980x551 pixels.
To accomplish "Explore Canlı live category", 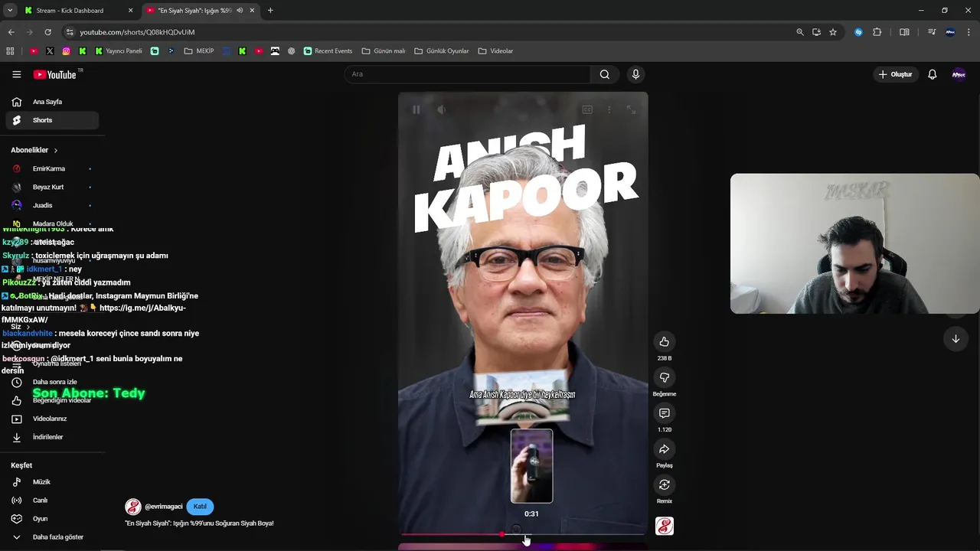I will pyautogui.click(x=52, y=500).
